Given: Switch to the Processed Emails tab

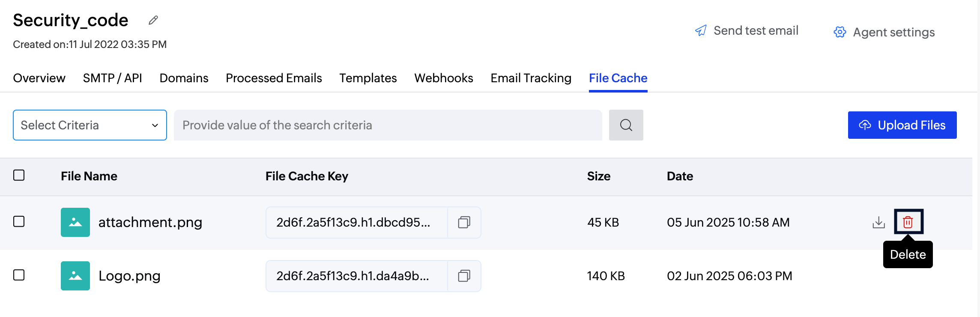Looking at the screenshot, I should tap(274, 78).
